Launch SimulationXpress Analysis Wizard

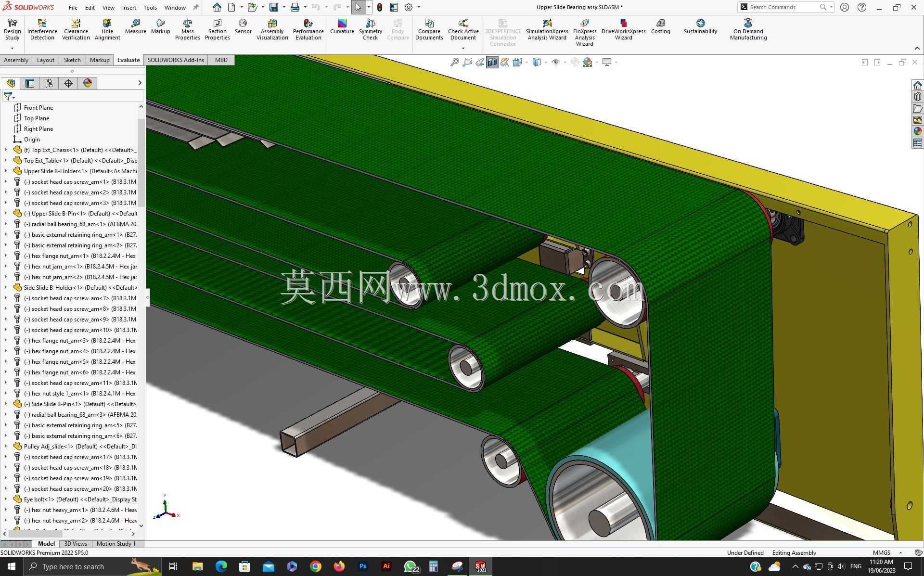[547, 30]
